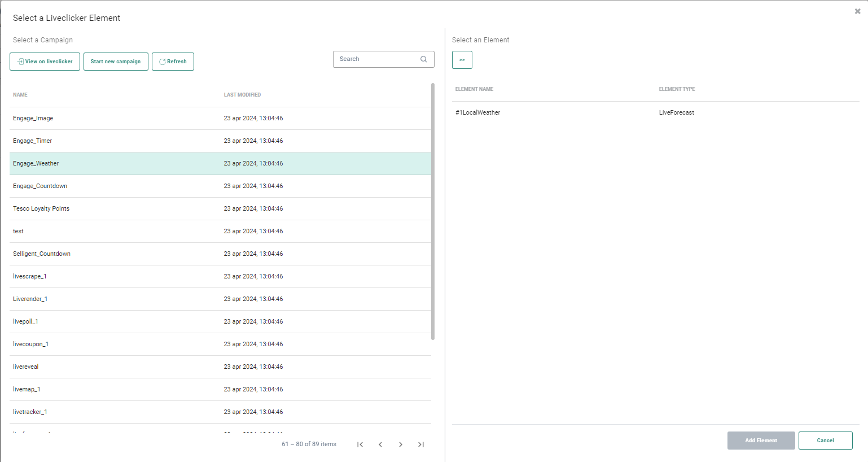Click the campaign list vertical scrollbar
Screen dimensions: 868x462
[x=433, y=212]
